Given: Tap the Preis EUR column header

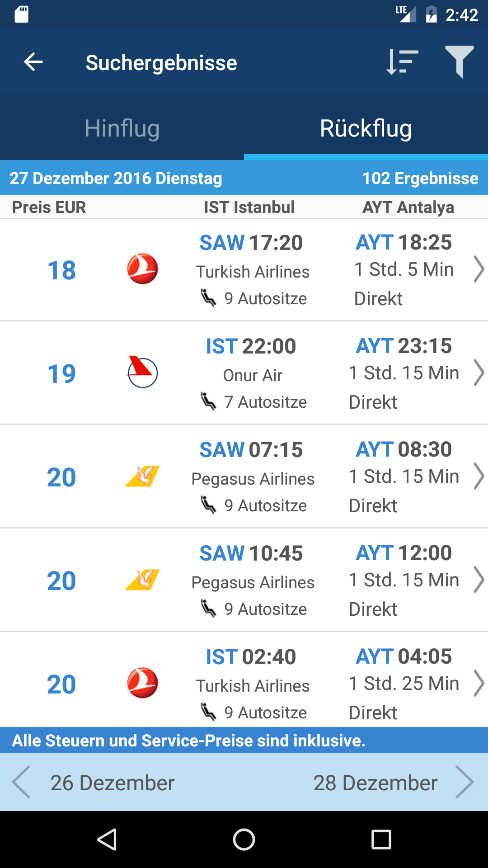Looking at the screenshot, I should (49, 207).
